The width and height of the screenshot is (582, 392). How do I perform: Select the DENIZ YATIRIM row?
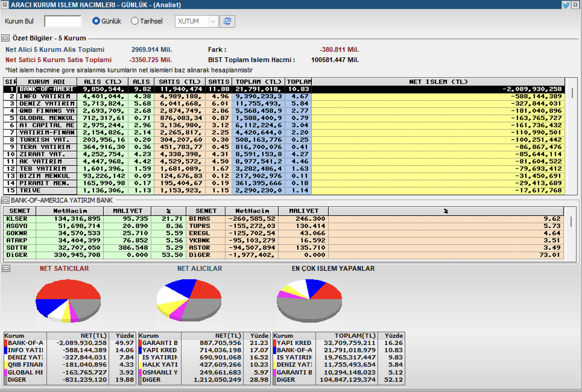[x=284, y=104]
